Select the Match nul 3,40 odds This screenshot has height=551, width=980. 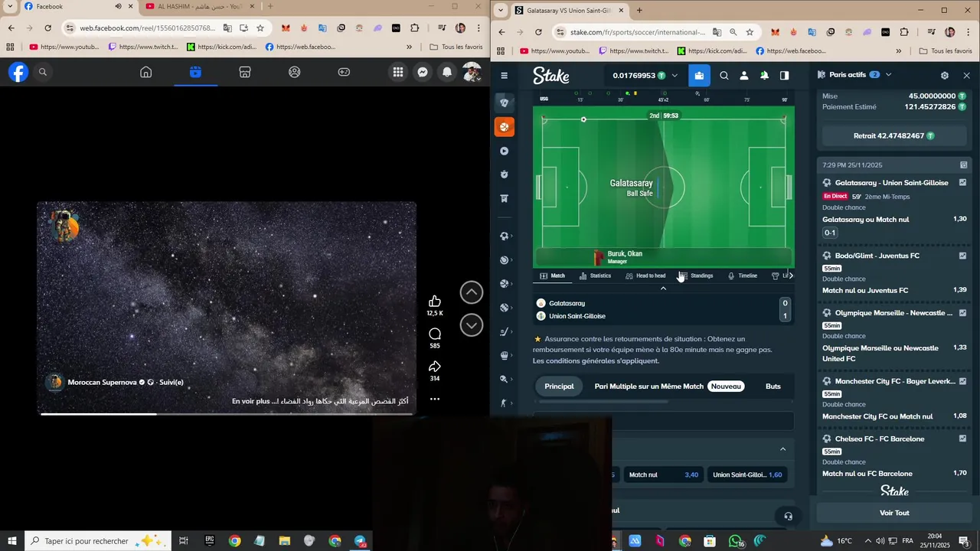click(663, 474)
